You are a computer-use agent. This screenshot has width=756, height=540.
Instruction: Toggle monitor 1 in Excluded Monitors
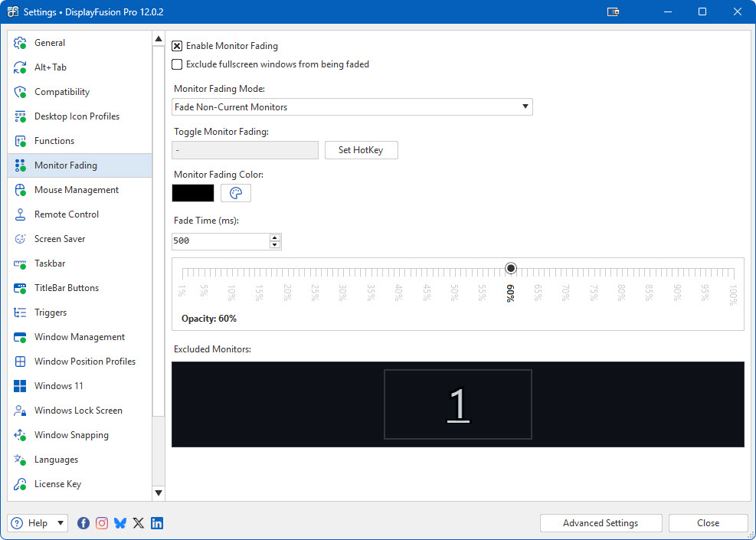[x=457, y=404]
